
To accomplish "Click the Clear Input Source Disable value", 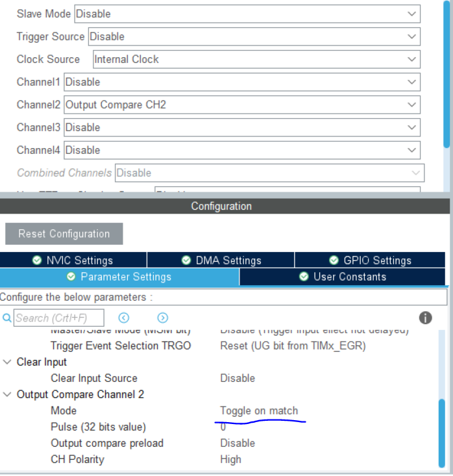I will 238,378.
